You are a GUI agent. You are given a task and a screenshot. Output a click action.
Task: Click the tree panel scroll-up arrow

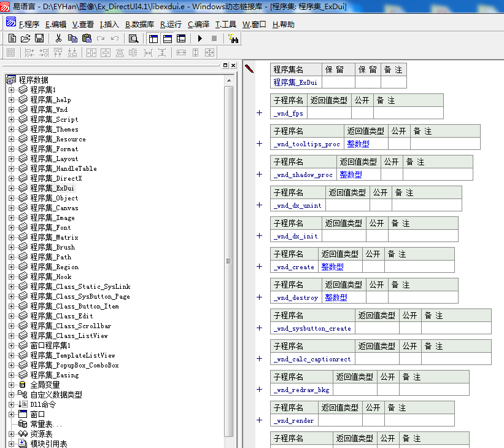[x=229, y=81]
